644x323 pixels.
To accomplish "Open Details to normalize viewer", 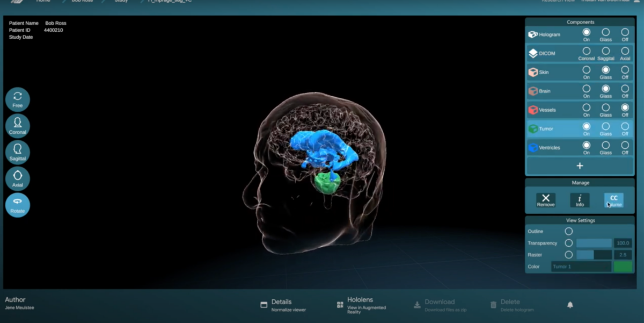I will coord(281,305).
